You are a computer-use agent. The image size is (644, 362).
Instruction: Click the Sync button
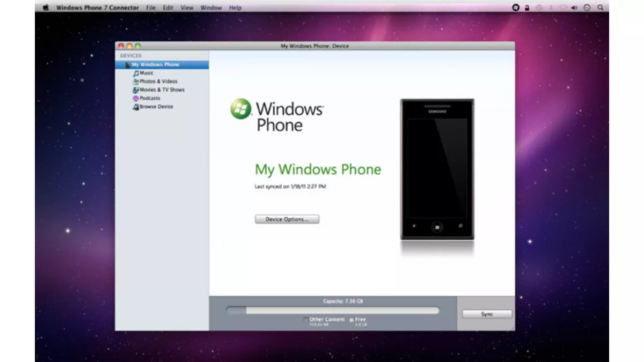[x=486, y=314]
